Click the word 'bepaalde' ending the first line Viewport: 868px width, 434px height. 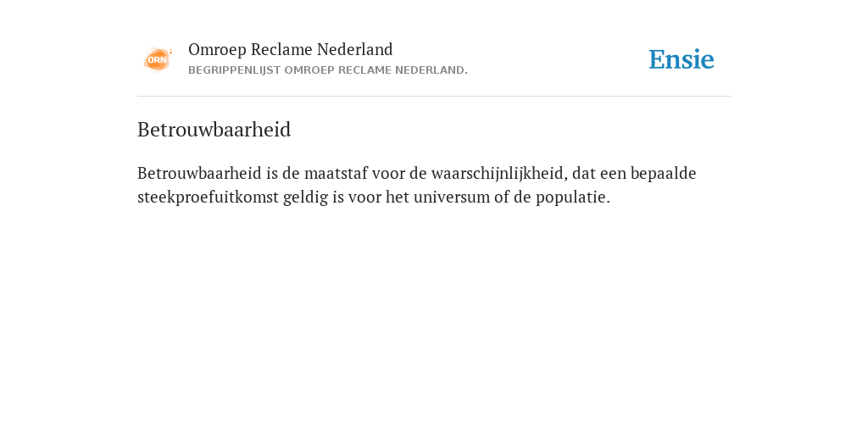coord(663,173)
